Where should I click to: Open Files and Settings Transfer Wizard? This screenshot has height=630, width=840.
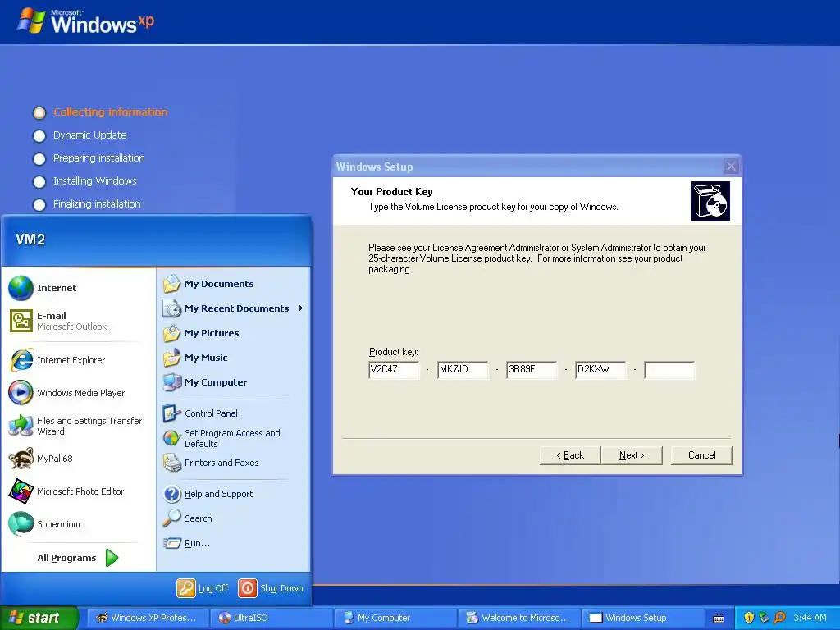coord(79,426)
